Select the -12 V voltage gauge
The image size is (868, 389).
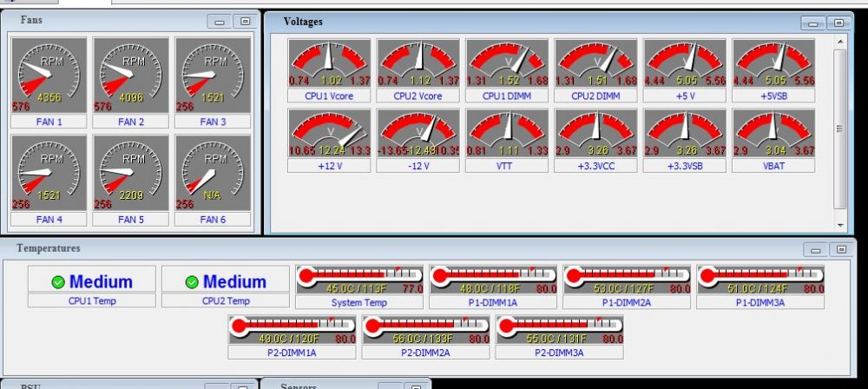click(418, 133)
